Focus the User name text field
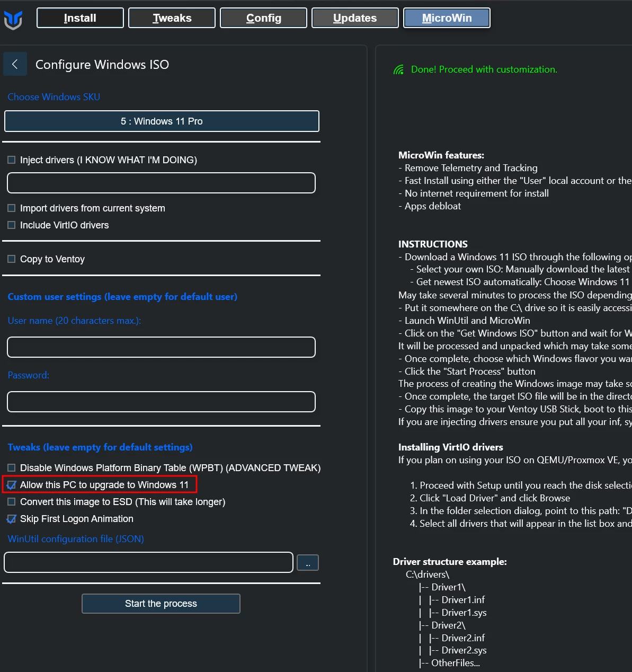 pos(161,347)
